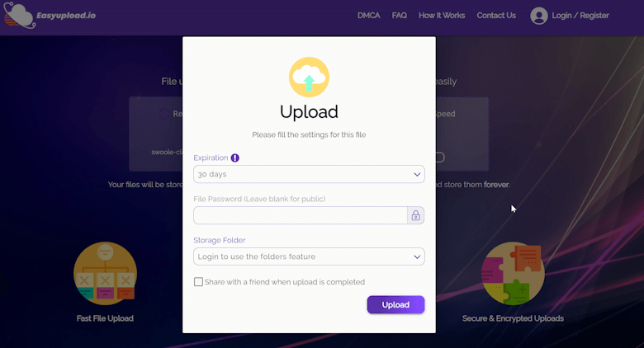Click the Login / Register link
644x348 pixels.
pyautogui.click(x=580, y=16)
